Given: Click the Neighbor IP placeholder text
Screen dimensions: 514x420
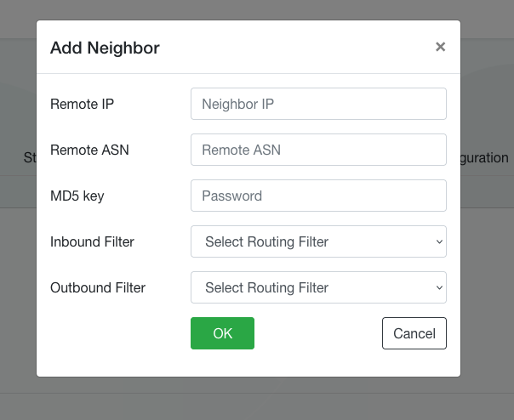Looking at the screenshot, I should (237, 105).
